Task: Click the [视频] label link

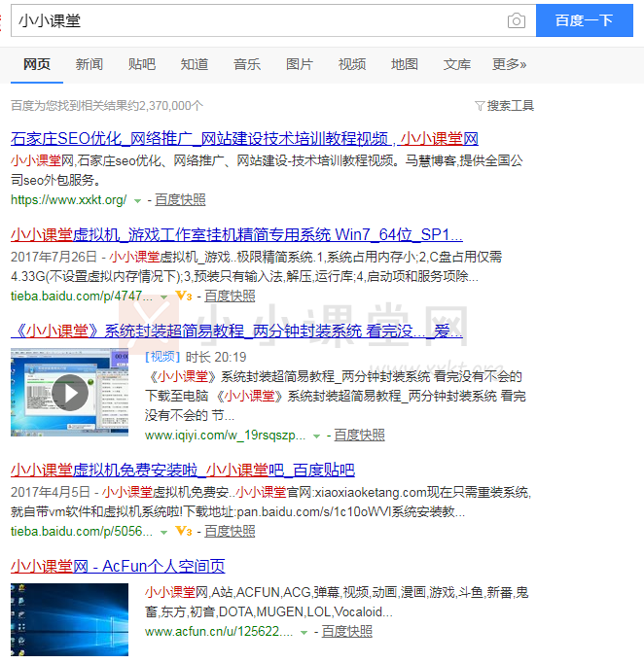Action: pyautogui.click(x=162, y=357)
